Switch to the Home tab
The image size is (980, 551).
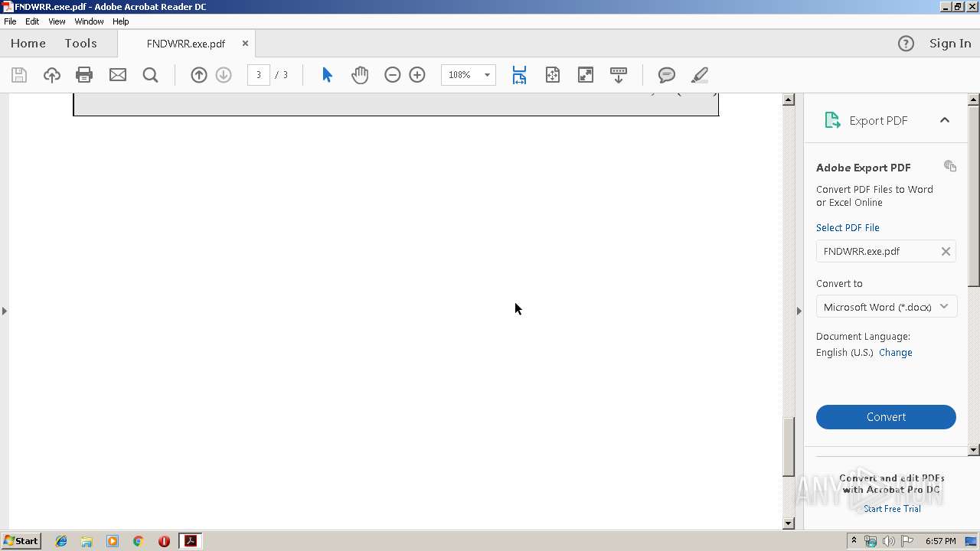click(28, 44)
